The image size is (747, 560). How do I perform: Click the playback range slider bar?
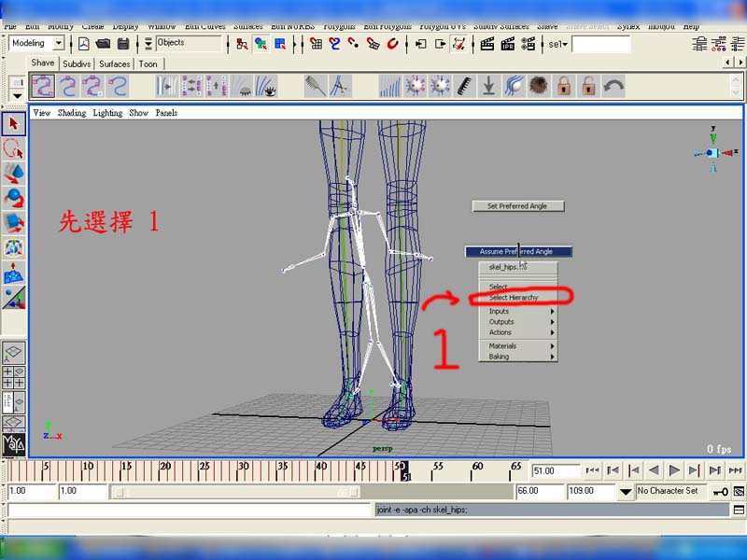coord(236,492)
